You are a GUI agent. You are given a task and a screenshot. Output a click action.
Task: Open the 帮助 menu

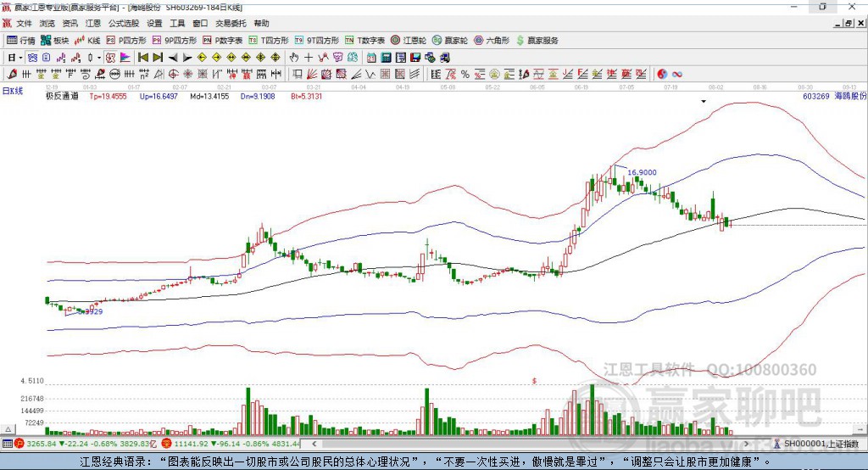(x=261, y=23)
